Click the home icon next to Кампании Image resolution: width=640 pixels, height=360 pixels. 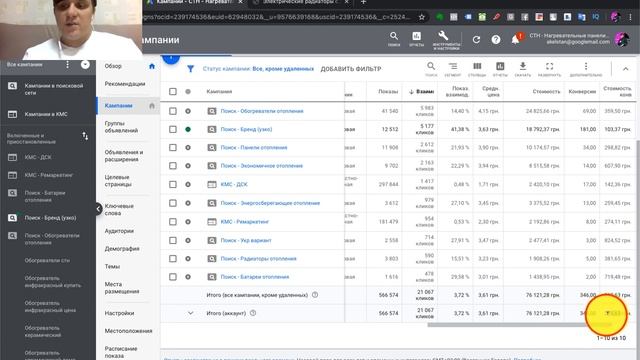click(x=152, y=106)
